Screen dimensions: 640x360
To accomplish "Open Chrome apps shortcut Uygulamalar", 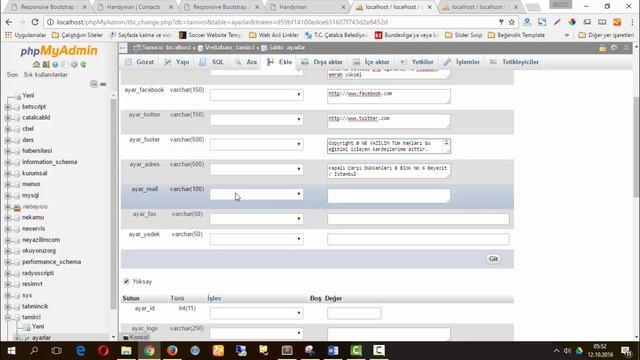I will point(26,35).
